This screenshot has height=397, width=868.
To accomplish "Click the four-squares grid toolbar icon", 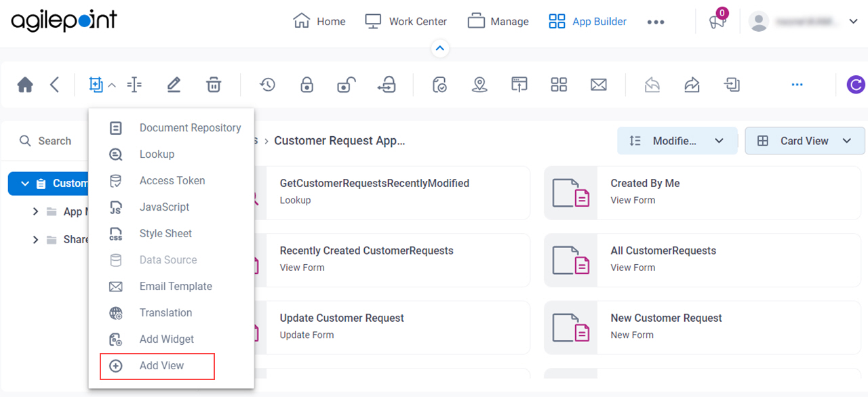I will pyautogui.click(x=559, y=85).
